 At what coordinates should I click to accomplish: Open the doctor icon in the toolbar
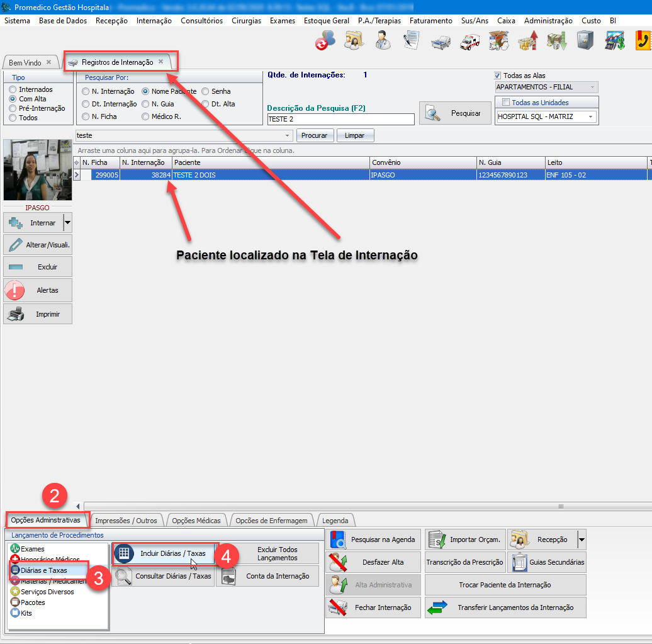pos(383,41)
